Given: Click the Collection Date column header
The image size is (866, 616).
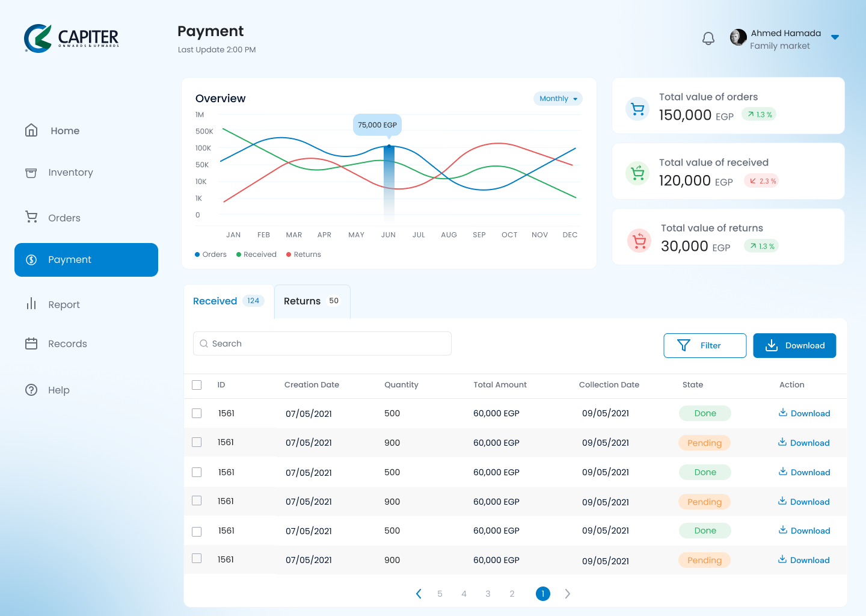Looking at the screenshot, I should (x=609, y=385).
